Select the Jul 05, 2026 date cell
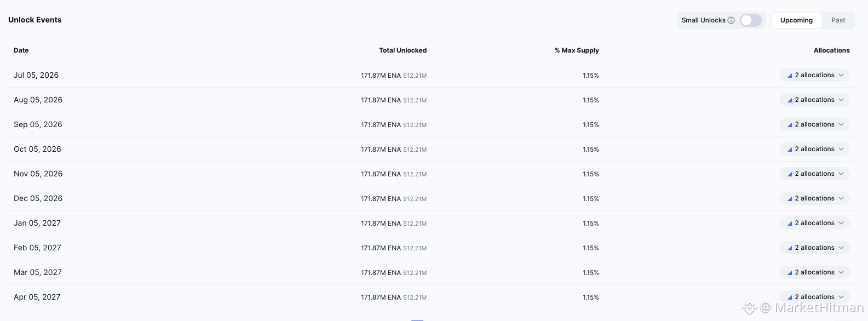The height and width of the screenshot is (321, 868). [36, 75]
